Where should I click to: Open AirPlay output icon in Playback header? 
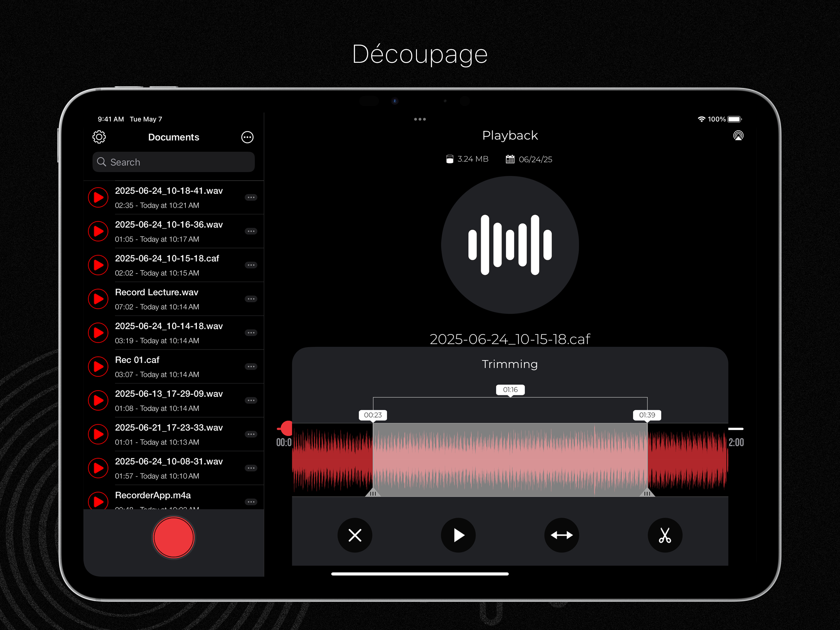point(738,136)
